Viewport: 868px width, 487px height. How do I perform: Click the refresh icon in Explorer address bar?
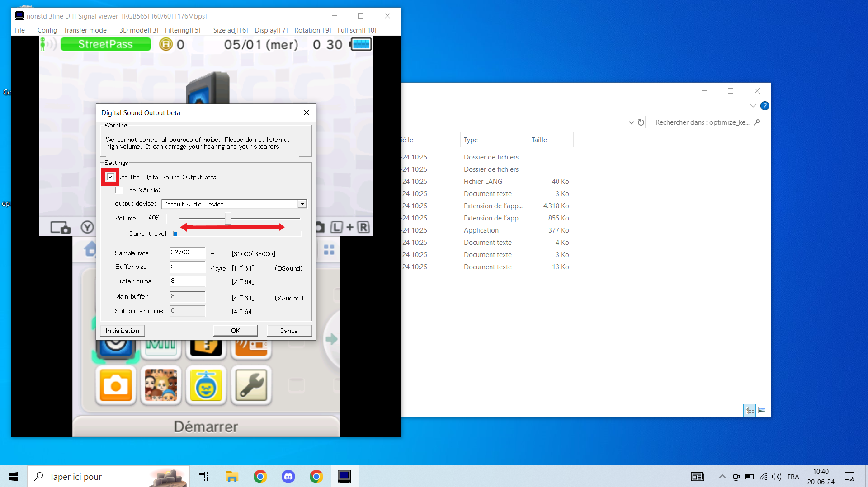[641, 122]
